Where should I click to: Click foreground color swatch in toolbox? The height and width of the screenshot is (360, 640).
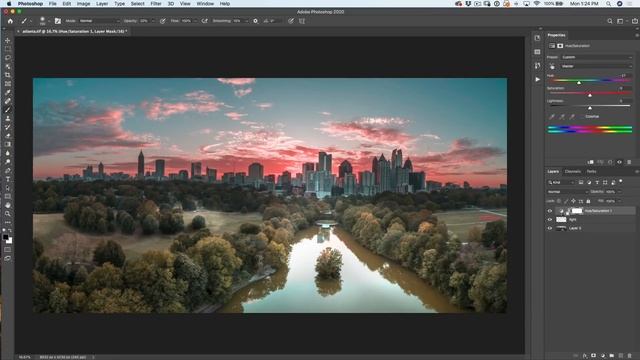(x=5, y=237)
